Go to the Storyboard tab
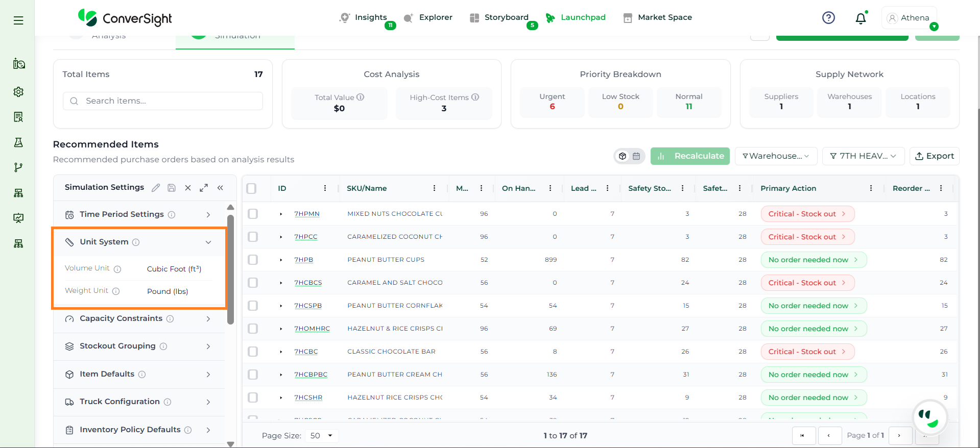Screen dimensions: 980x448 (506, 17)
